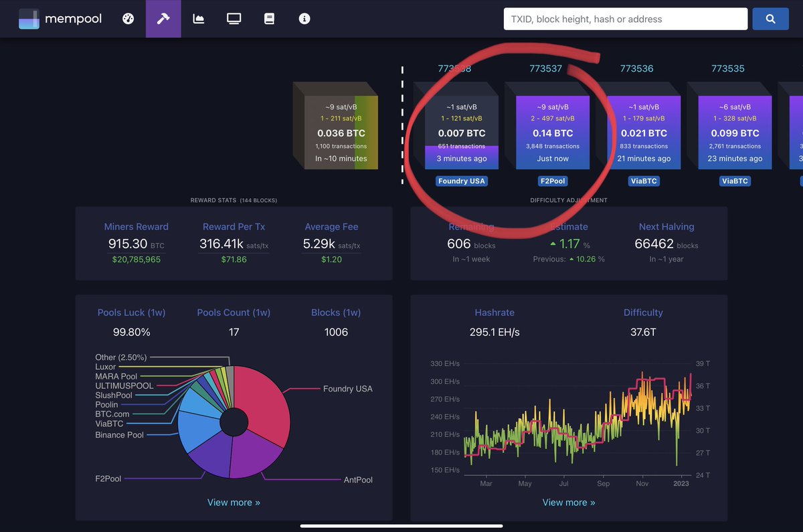Click the Pools Count value 17

(x=234, y=332)
